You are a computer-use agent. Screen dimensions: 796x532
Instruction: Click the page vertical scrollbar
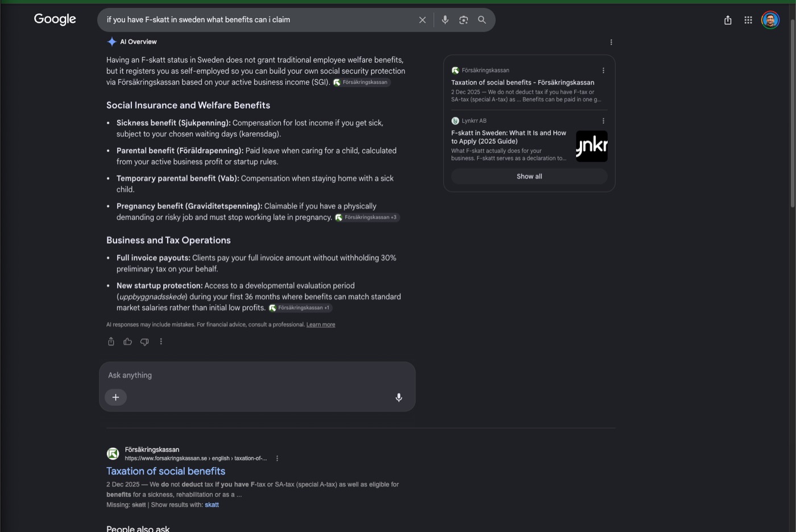click(793, 114)
